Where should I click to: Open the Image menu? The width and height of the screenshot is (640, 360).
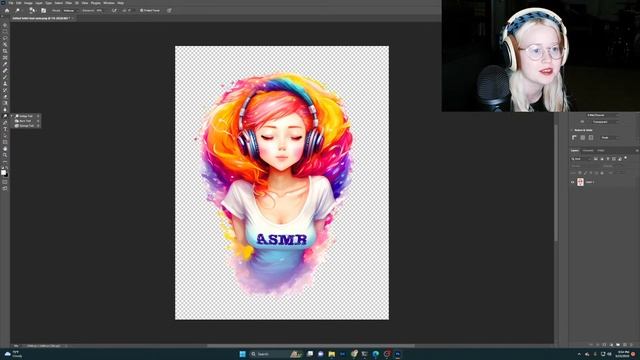click(28, 3)
